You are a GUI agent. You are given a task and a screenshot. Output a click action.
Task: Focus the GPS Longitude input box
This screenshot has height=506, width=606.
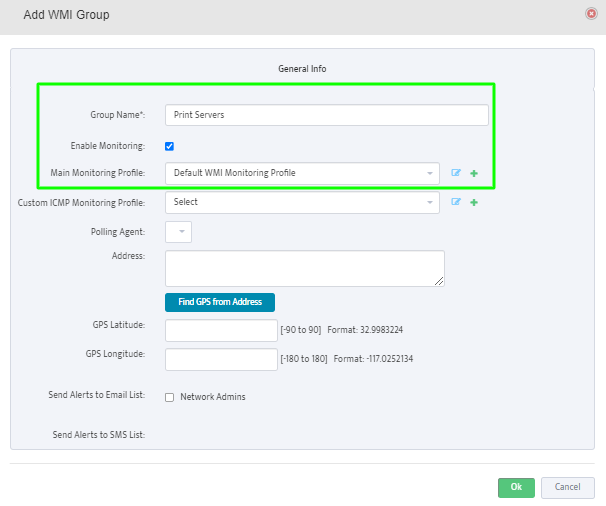(x=221, y=359)
